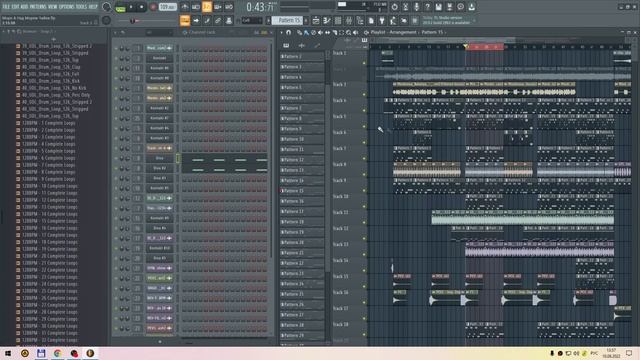
Task: Toggle typing keyboard to piano (orange icon)
Action: click(184, 20)
